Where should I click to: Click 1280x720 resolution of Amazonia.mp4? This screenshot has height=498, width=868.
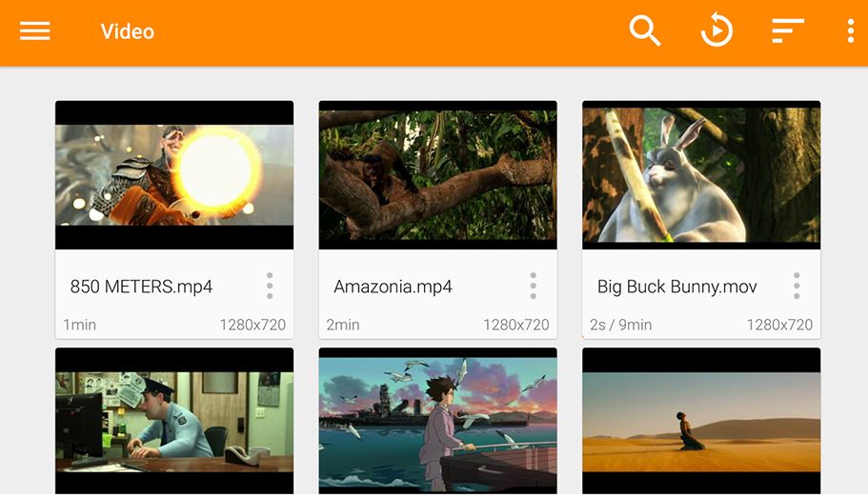tap(515, 325)
